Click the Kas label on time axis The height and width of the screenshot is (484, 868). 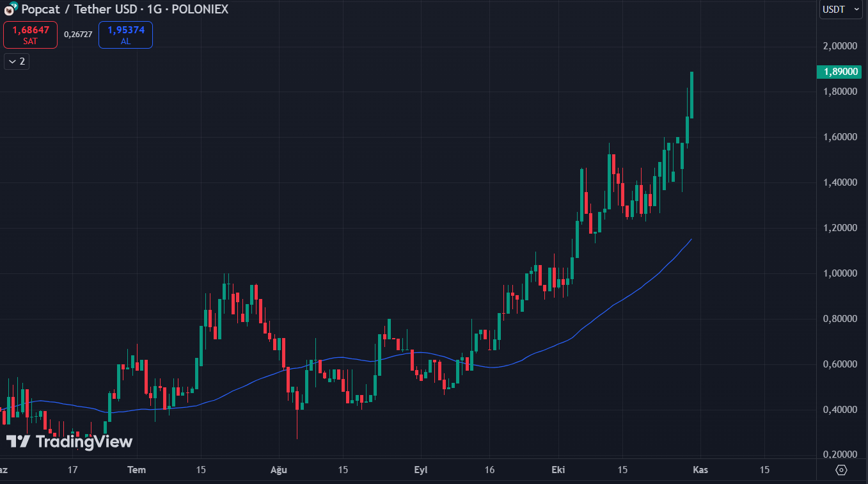click(x=700, y=470)
